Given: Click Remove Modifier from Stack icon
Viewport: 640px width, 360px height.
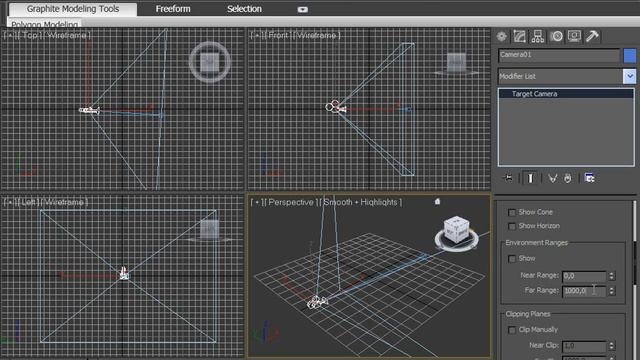Looking at the screenshot, I should coord(568,178).
